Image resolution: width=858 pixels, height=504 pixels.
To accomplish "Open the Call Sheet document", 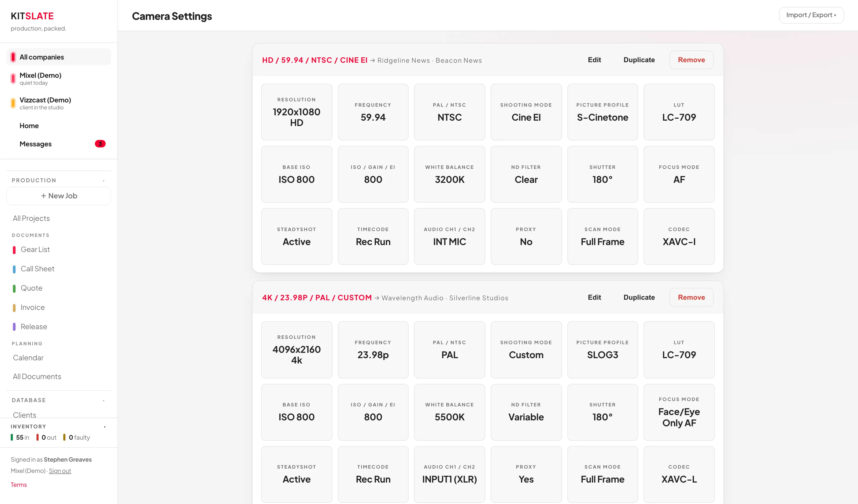I will [x=38, y=269].
